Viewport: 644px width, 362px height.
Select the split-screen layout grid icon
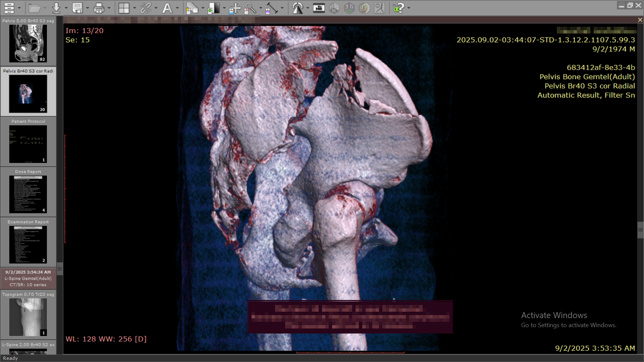pos(124,8)
